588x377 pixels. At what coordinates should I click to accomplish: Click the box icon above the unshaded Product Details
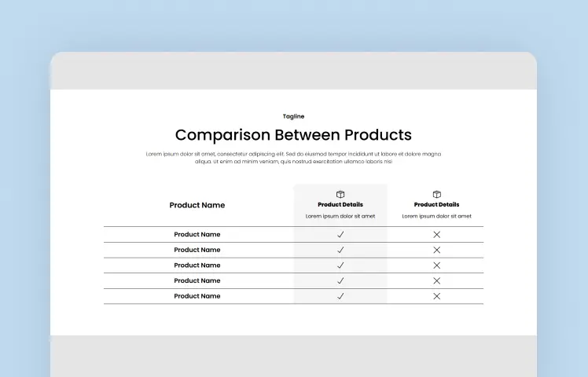436,194
